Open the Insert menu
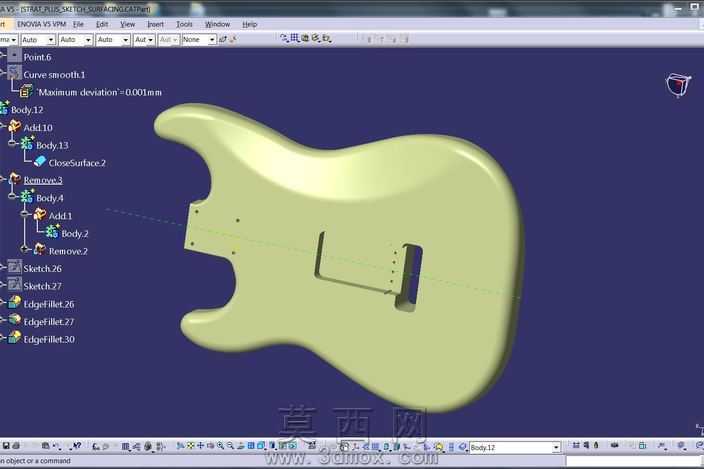The width and height of the screenshot is (704, 469). (155, 24)
